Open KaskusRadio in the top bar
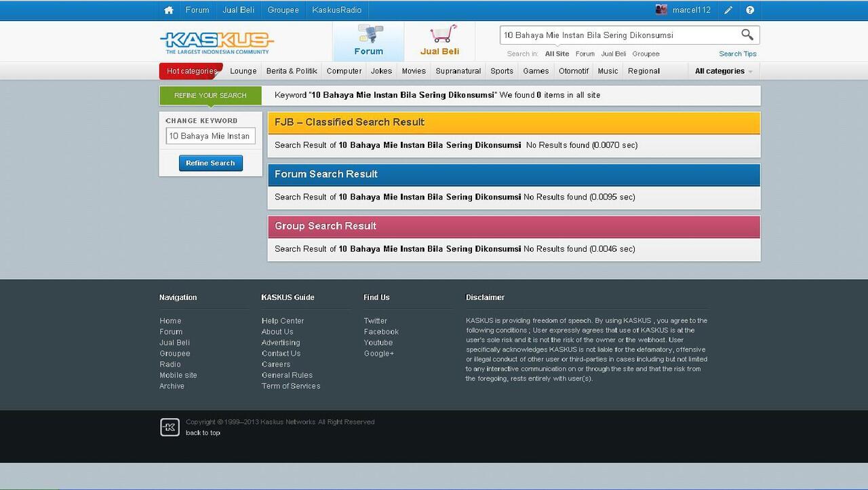The height and width of the screenshot is (490, 868). tap(337, 10)
